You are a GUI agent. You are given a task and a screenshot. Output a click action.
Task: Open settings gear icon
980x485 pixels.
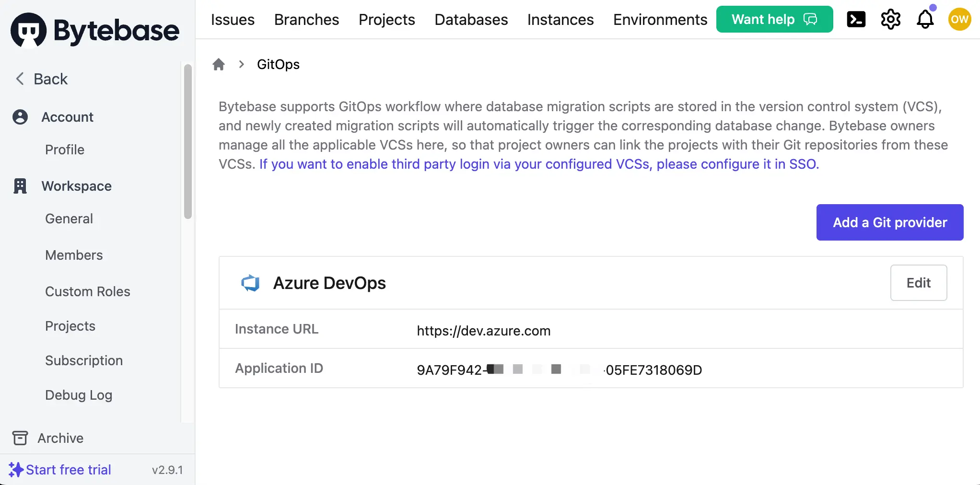[890, 19]
